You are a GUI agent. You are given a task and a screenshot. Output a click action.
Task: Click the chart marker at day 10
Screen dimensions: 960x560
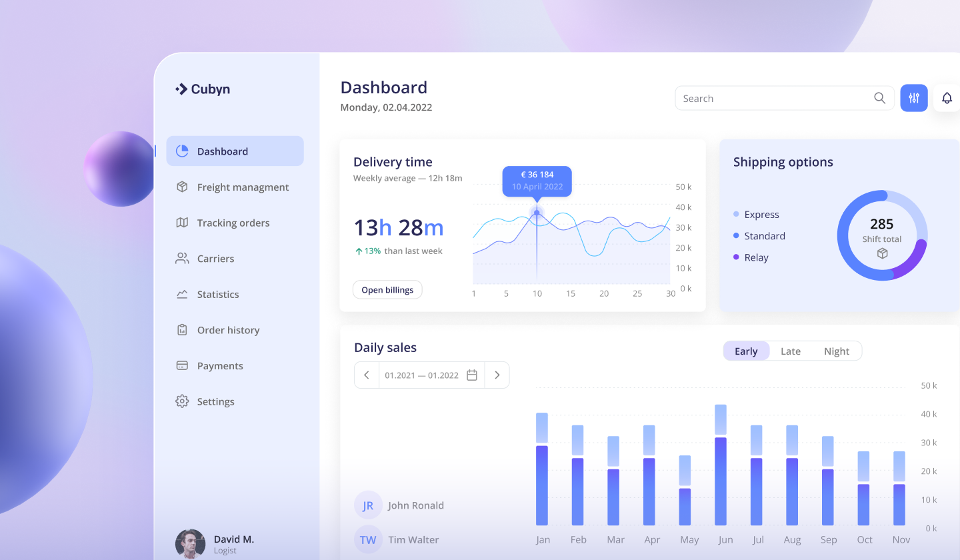(x=537, y=213)
